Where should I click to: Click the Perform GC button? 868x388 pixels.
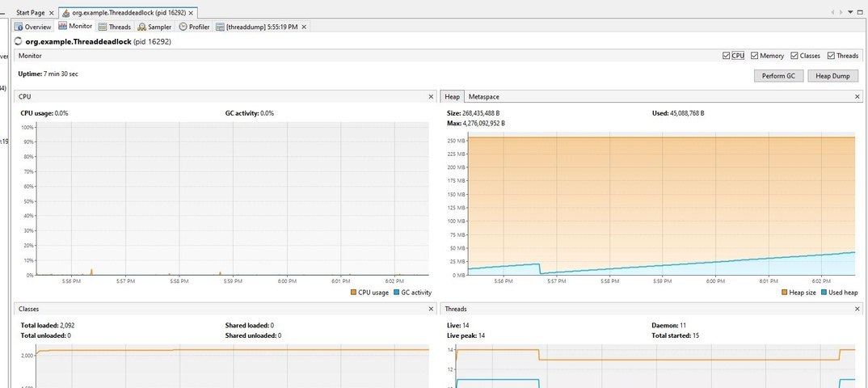778,76
